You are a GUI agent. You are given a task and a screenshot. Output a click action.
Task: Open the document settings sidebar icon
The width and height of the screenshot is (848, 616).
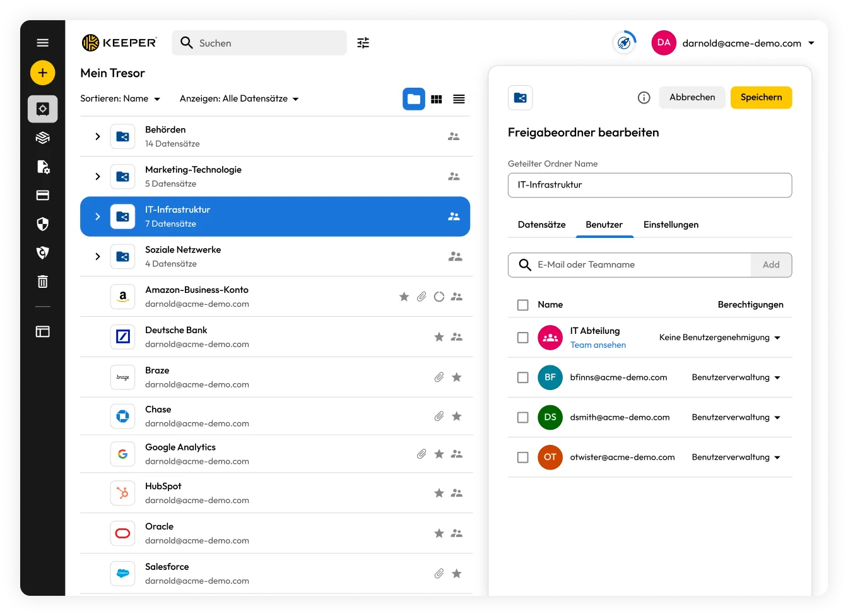(x=42, y=167)
